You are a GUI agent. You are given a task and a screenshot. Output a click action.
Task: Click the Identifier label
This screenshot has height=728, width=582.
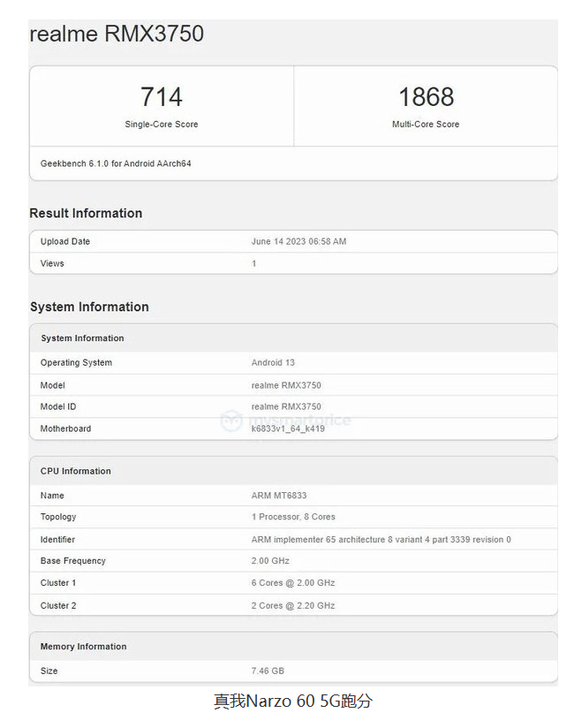coord(57,540)
